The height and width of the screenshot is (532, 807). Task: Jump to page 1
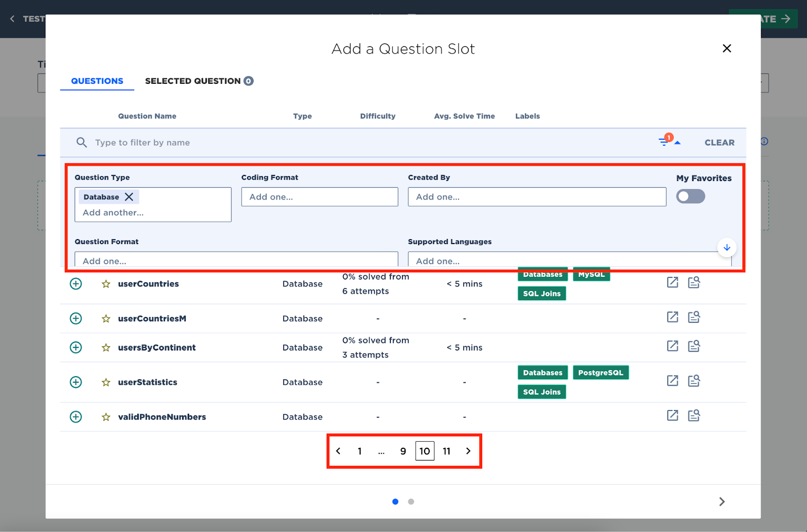click(x=360, y=451)
